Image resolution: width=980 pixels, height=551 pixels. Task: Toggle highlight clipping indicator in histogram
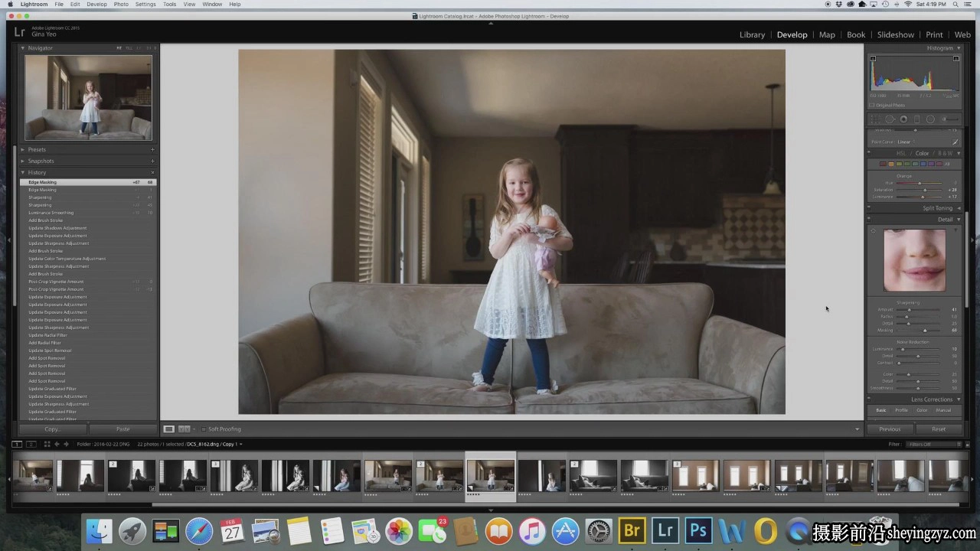coord(955,59)
